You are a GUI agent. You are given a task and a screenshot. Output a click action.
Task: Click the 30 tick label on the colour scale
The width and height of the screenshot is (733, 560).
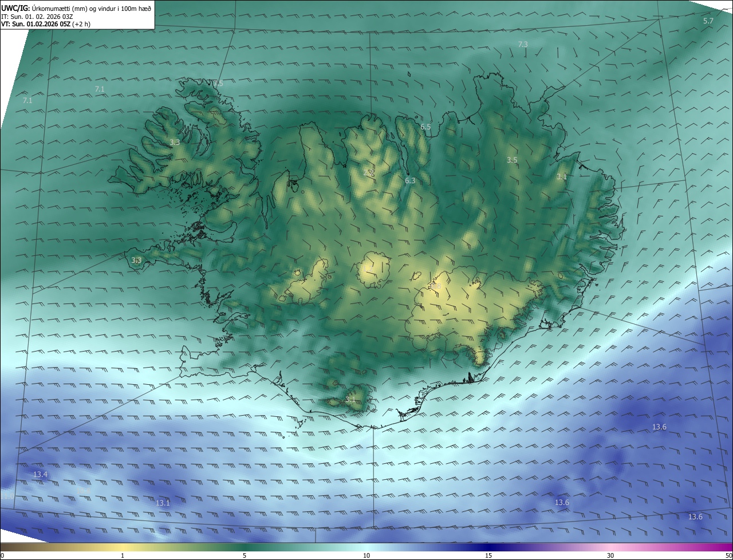pyautogui.click(x=610, y=555)
